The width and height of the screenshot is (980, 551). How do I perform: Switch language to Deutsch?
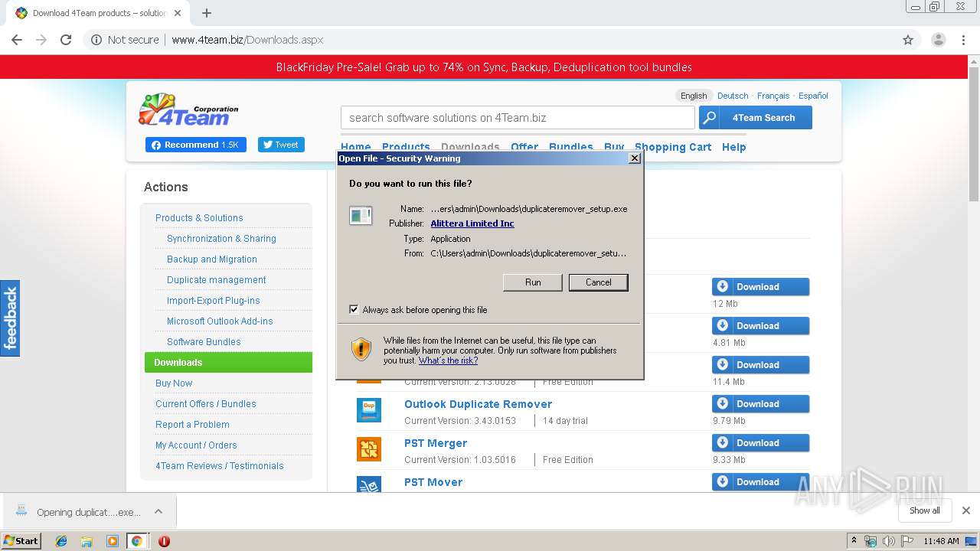pyautogui.click(x=733, y=96)
